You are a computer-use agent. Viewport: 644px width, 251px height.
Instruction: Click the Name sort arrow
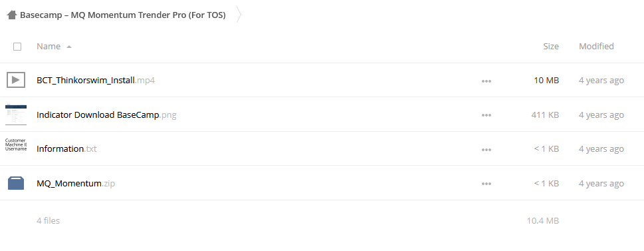coord(69,47)
